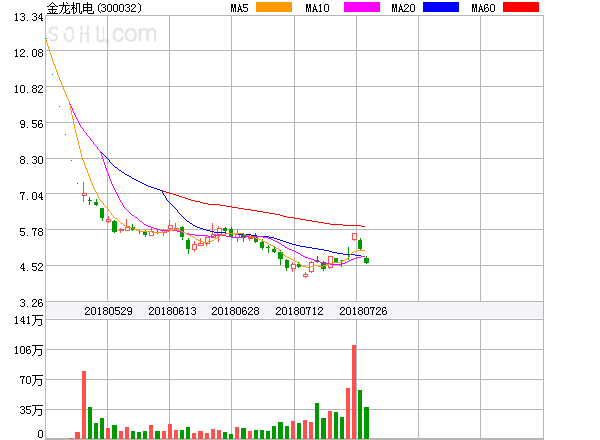Image resolution: width=600 pixels, height=440 pixels.
Task: Click the tallest red volume bar near 20180726
Action: click(x=354, y=392)
